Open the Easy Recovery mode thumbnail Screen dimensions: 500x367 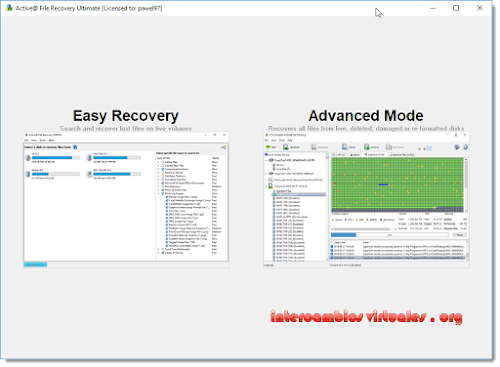[x=126, y=200]
